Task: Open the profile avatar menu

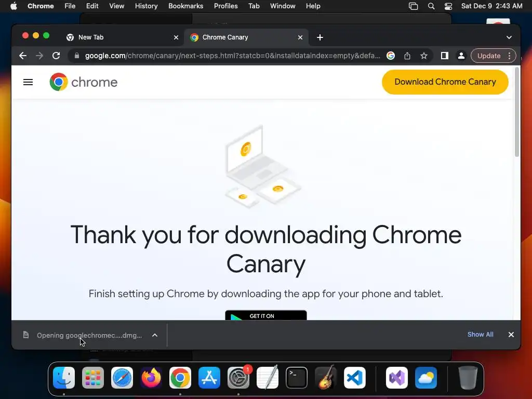Action: click(461, 56)
